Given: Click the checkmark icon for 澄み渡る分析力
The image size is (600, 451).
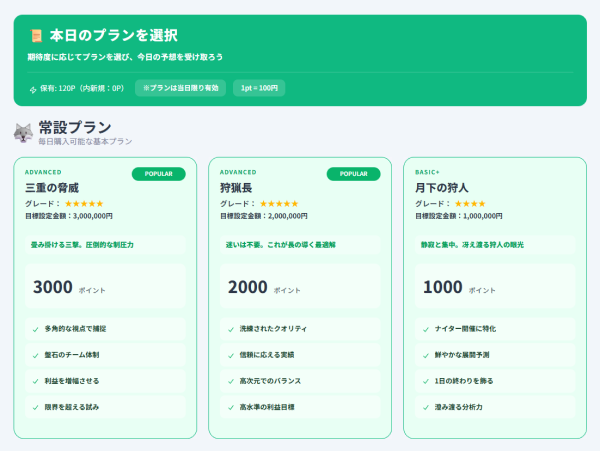Looking at the screenshot, I should pos(426,407).
